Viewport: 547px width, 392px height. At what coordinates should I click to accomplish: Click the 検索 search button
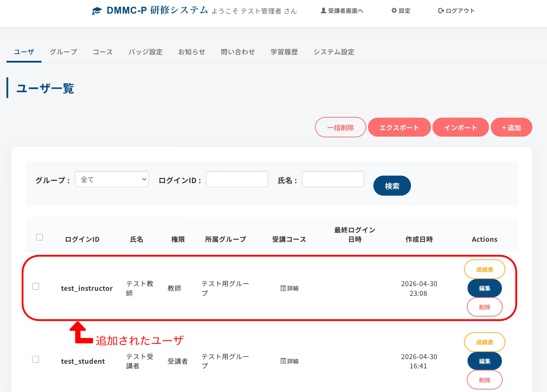392,186
